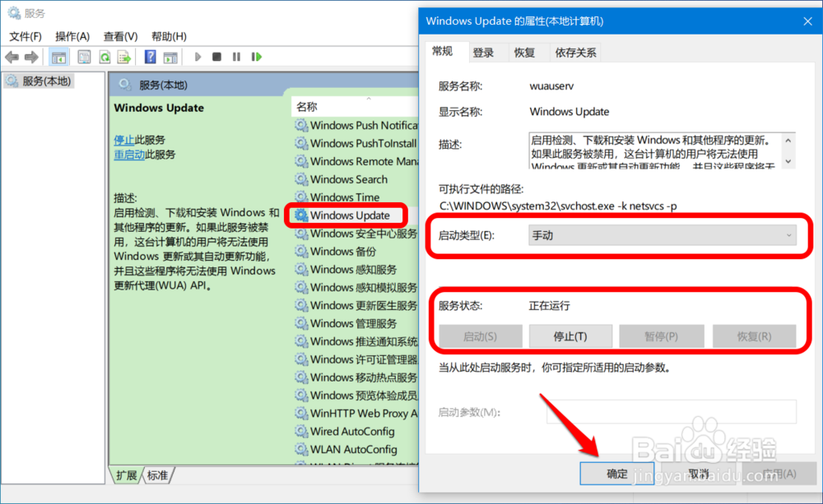Click the gear icon beside WinHTTP Web Proxy
Screen dimensions: 823x504
(301, 414)
